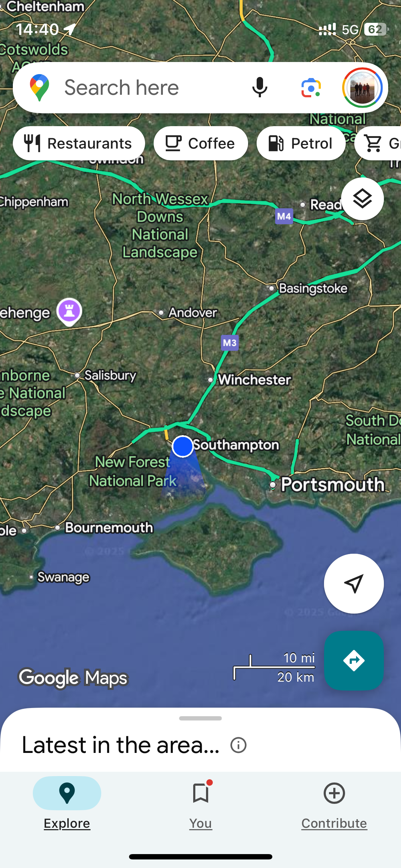401x868 pixels.
Task: Filter by Restaurants chip
Action: click(x=79, y=144)
